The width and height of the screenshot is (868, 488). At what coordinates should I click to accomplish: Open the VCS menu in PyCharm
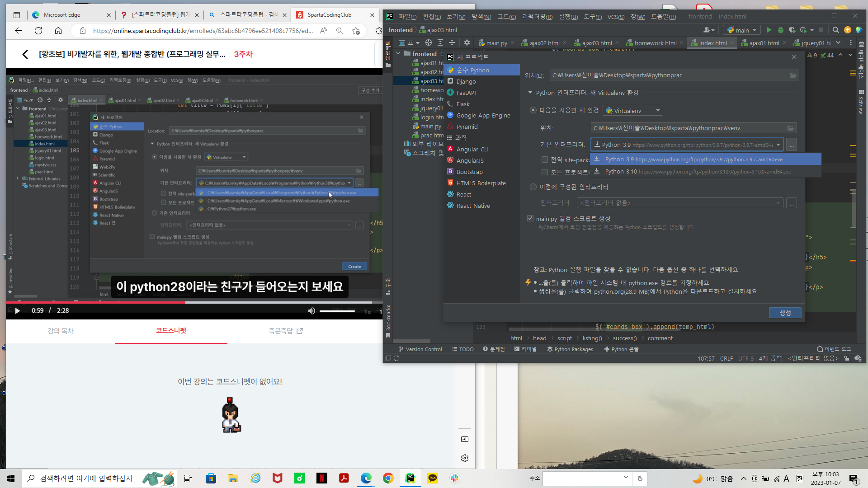[x=616, y=17]
